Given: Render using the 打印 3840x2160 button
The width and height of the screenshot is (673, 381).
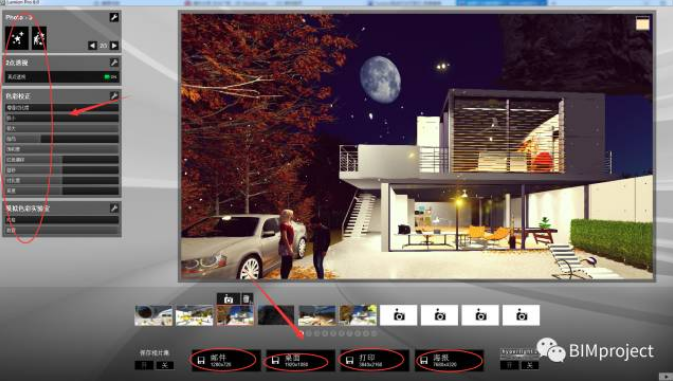Looking at the screenshot, I should click(375, 360).
